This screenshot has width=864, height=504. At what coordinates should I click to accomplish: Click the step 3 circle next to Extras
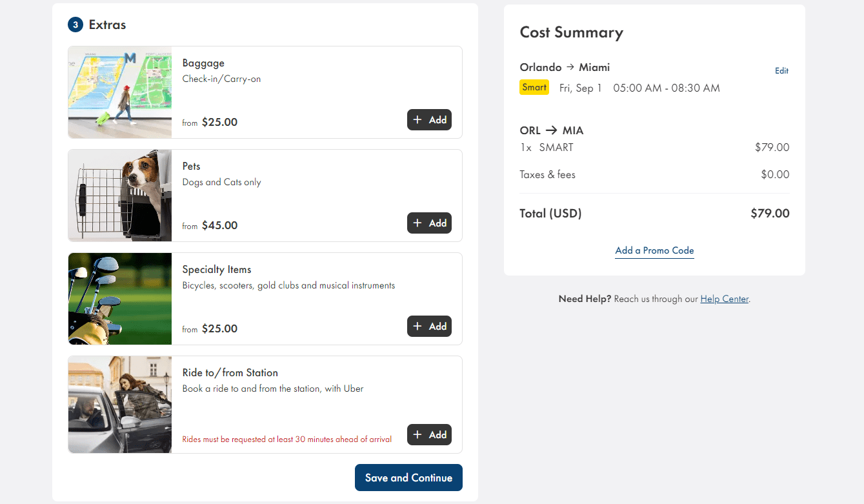tap(74, 25)
